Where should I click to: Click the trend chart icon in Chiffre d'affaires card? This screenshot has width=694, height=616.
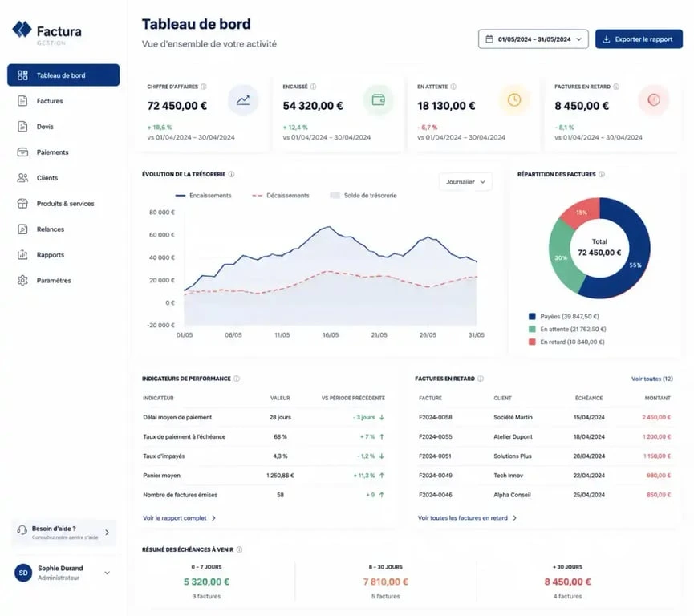pos(243,100)
